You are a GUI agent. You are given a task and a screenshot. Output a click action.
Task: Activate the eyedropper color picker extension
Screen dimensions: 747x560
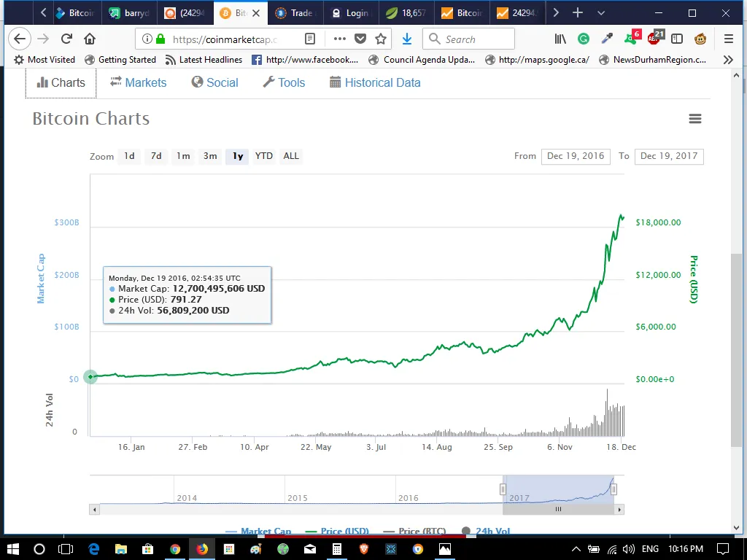click(606, 39)
